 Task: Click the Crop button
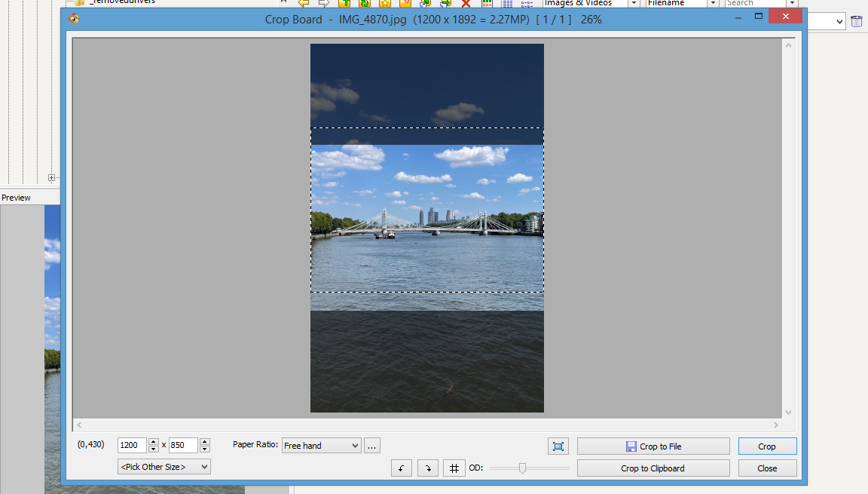767,446
